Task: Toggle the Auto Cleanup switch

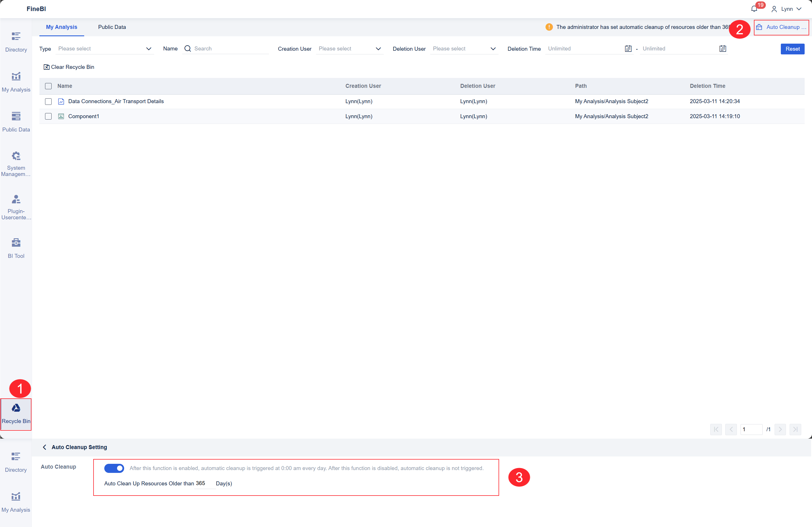Action: 114,468
